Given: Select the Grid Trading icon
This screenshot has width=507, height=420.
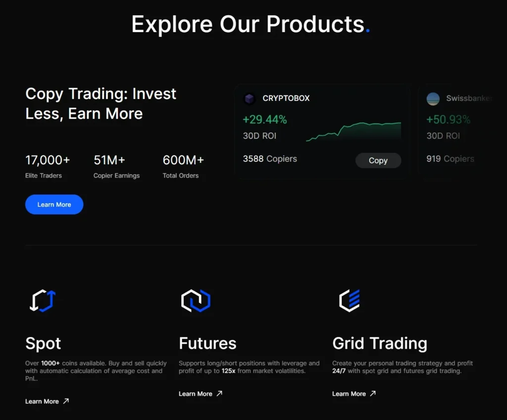Looking at the screenshot, I should 348,300.
